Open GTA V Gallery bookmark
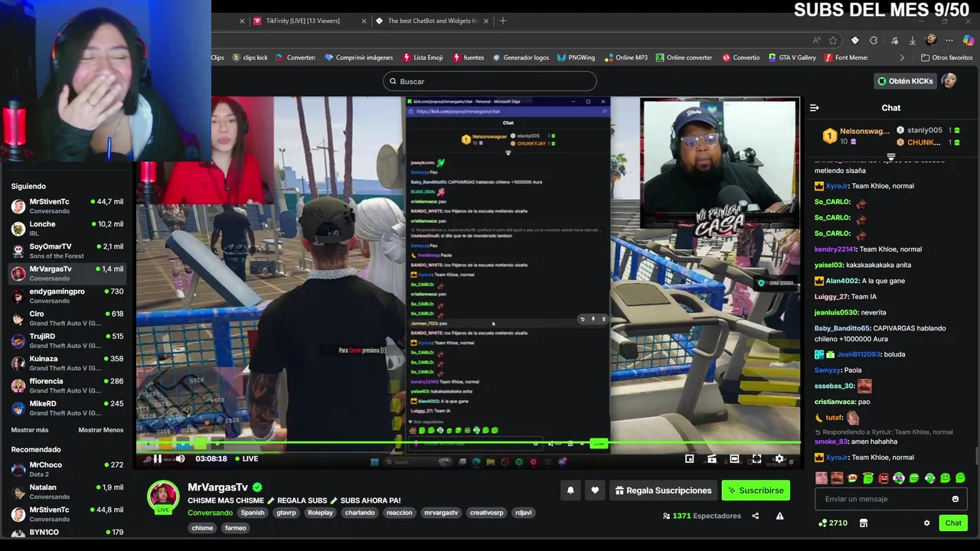 pyautogui.click(x=792, y=57)
